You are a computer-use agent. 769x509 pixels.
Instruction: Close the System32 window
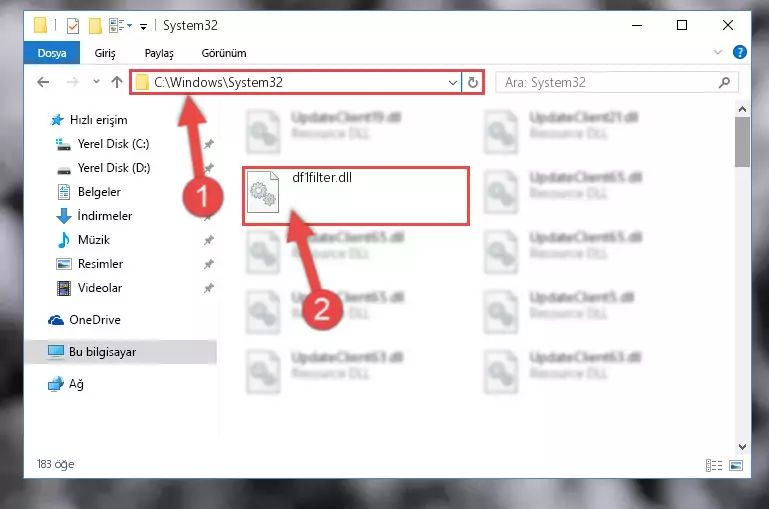pyautogui.click(x=728, y=25)
